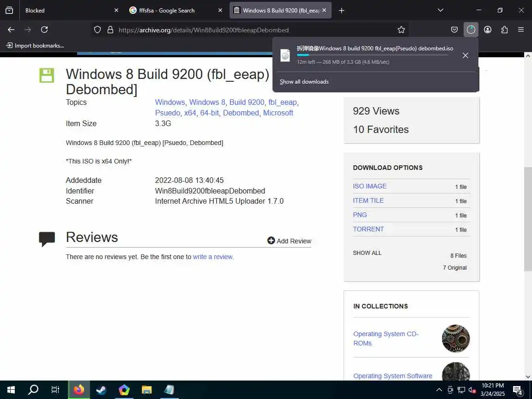Screen dimensions: 532x399
Task: Open the Windows topic link
Action: pyautogui.click(x=170, y=102)
